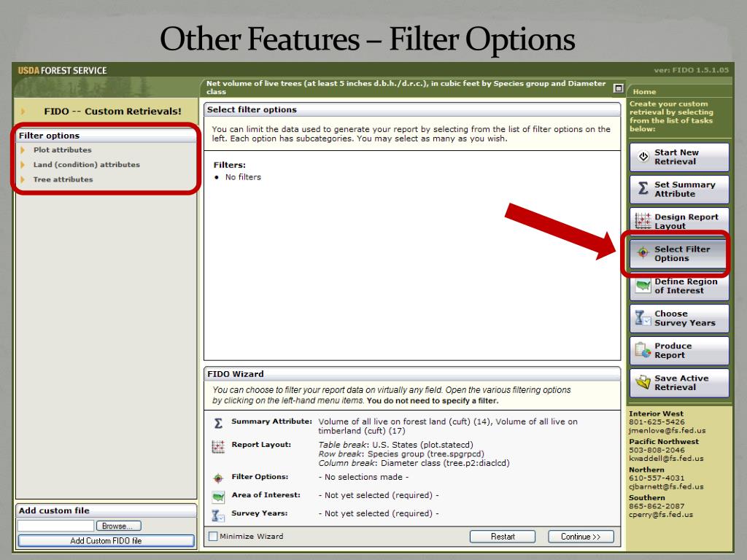This screenshot has width=747, height=560.
Task: Go to Choose Survey Years
Action: 679,318
